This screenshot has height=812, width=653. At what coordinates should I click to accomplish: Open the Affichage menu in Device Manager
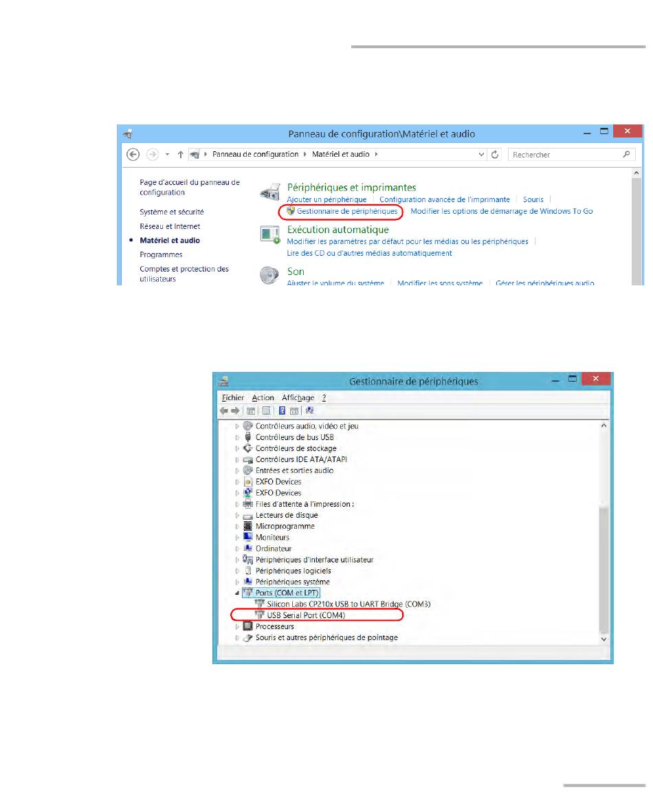click(298, 397)
